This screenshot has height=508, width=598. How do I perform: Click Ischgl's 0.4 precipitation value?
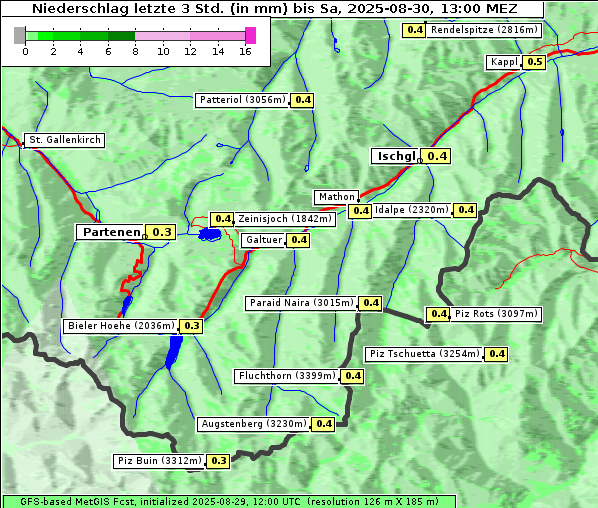point(437,156)
